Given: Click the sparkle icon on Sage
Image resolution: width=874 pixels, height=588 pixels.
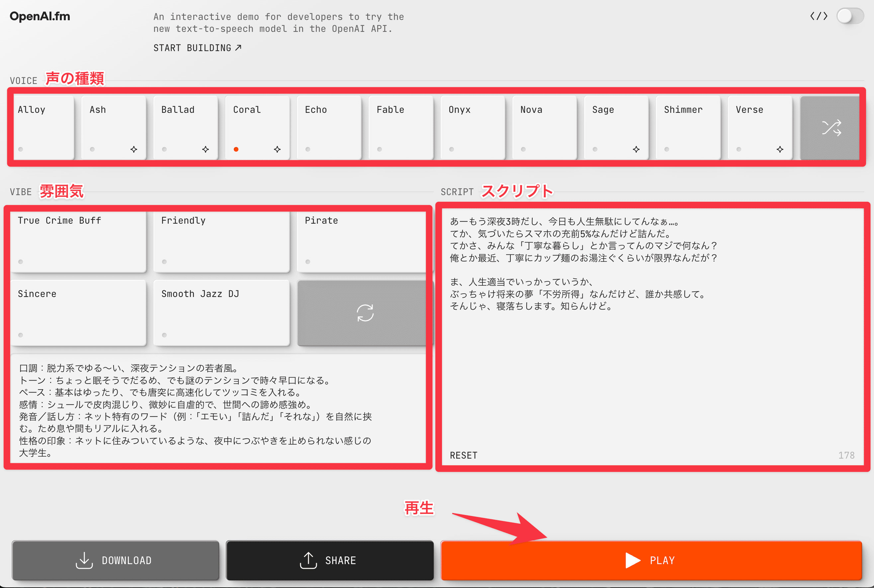Looking at the screenshot, I should tap(636, 149).
